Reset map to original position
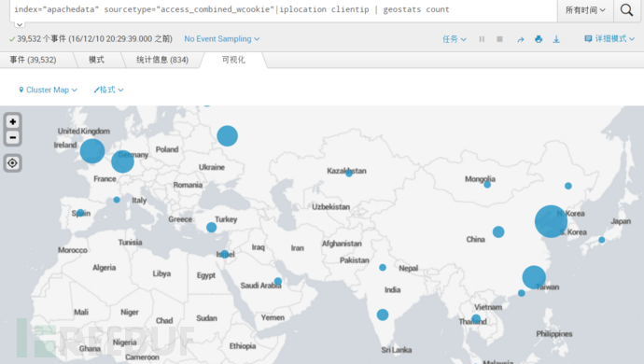This screenshot has height=364, width=644. [13, 163]
